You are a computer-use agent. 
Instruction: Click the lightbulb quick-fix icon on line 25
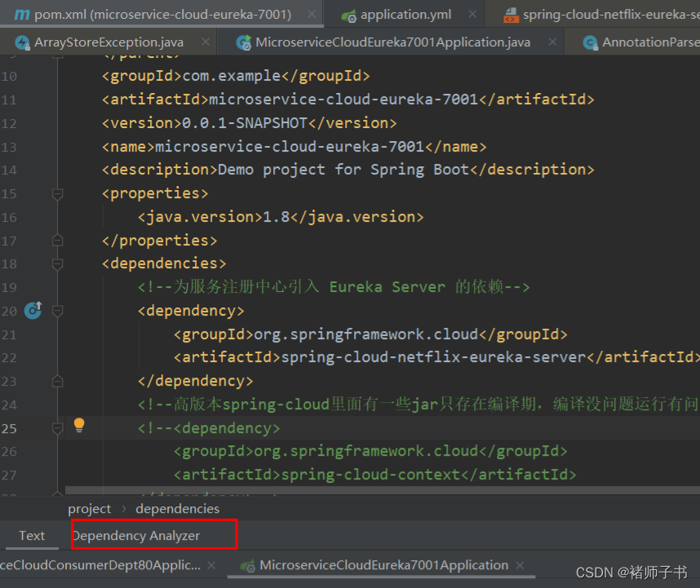coord(79,425)
